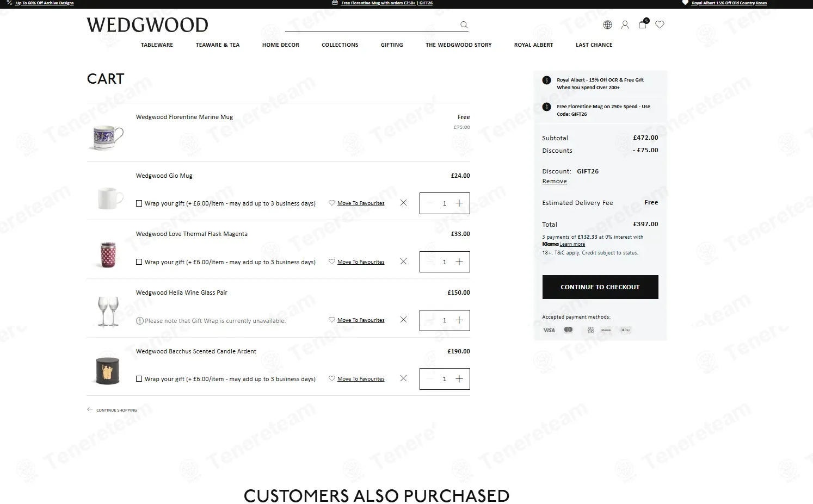Open the Home Decor menu
Viewport: 813px width, 504px height.
[281, 45]
